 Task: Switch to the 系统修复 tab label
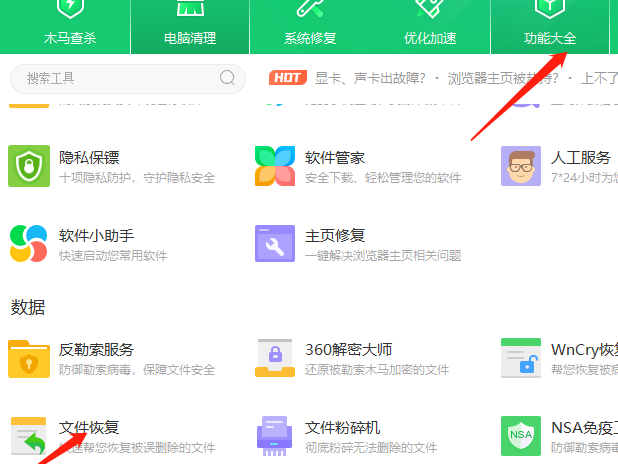click(310, 38)
